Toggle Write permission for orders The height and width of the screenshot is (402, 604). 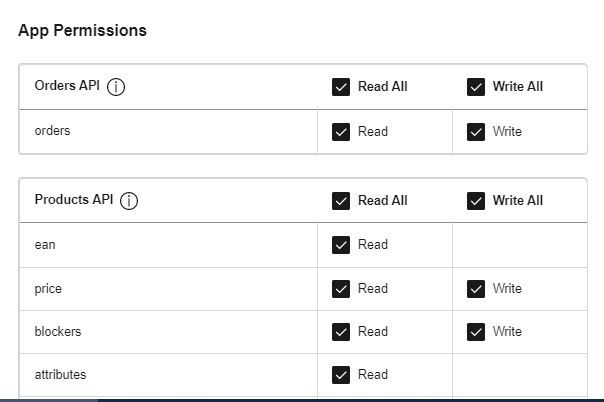[x=476, y=132]
